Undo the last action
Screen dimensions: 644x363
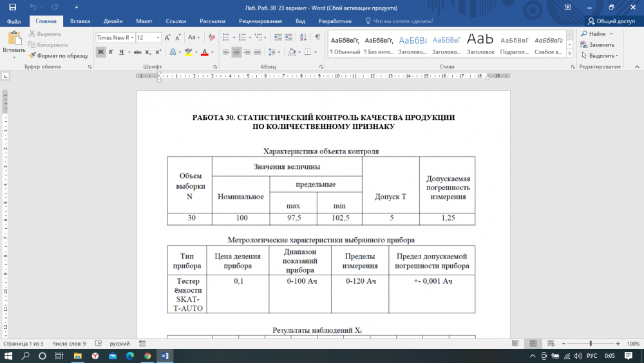(x=33, y=7)
